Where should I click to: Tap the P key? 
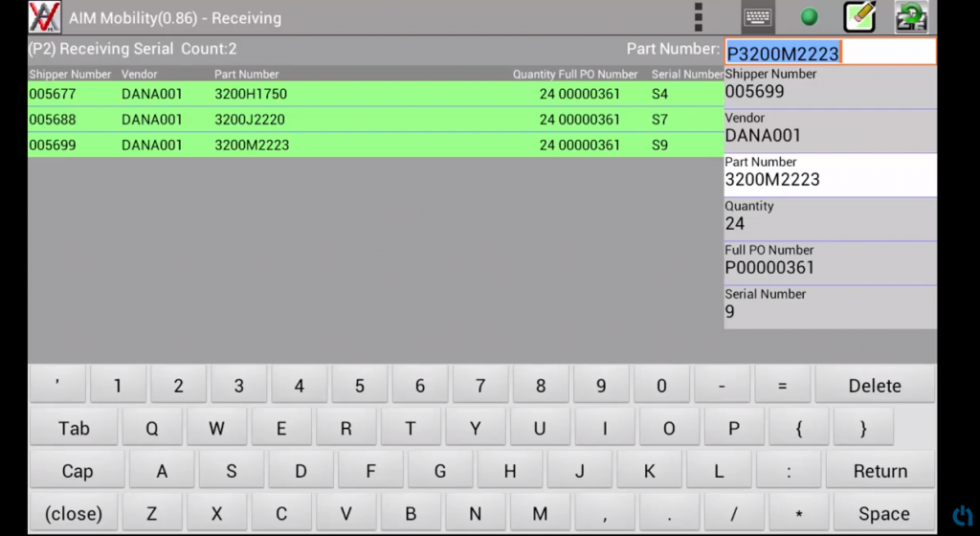[x=734, y=427]
